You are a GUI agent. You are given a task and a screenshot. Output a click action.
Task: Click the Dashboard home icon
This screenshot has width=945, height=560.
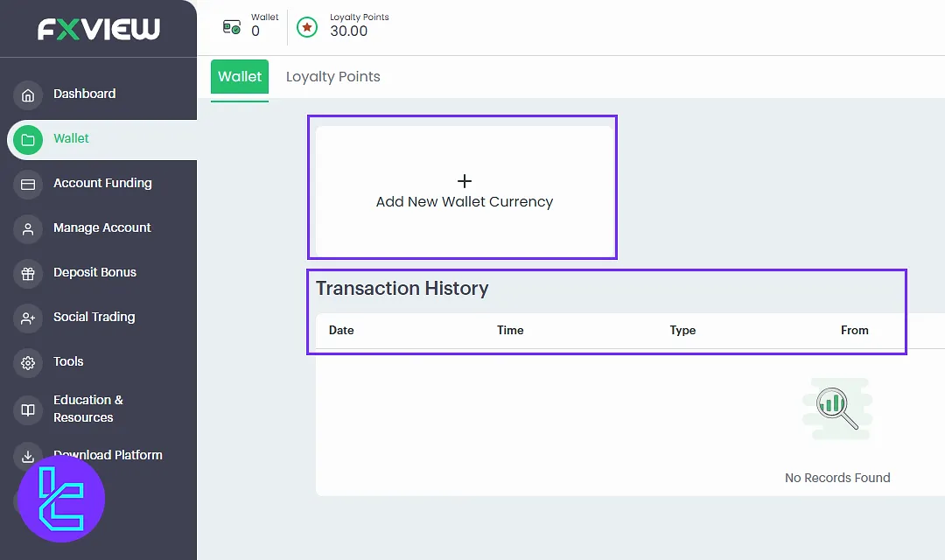tap(28, 95)
